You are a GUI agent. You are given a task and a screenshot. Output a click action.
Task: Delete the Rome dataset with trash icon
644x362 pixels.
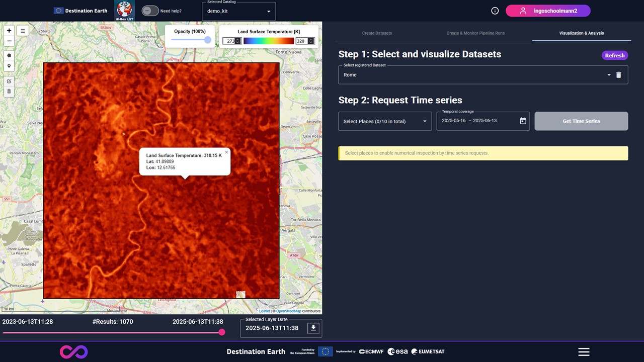(x=619, y=75)
